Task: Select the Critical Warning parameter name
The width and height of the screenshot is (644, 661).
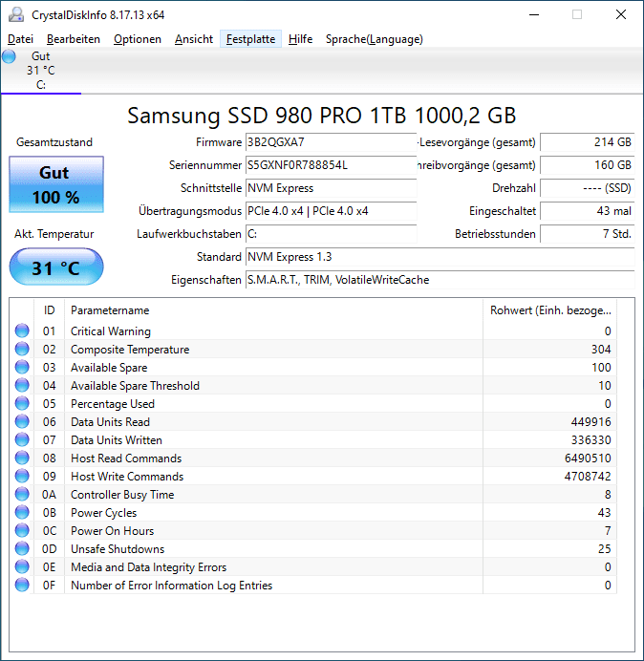Action: [111, 331]
